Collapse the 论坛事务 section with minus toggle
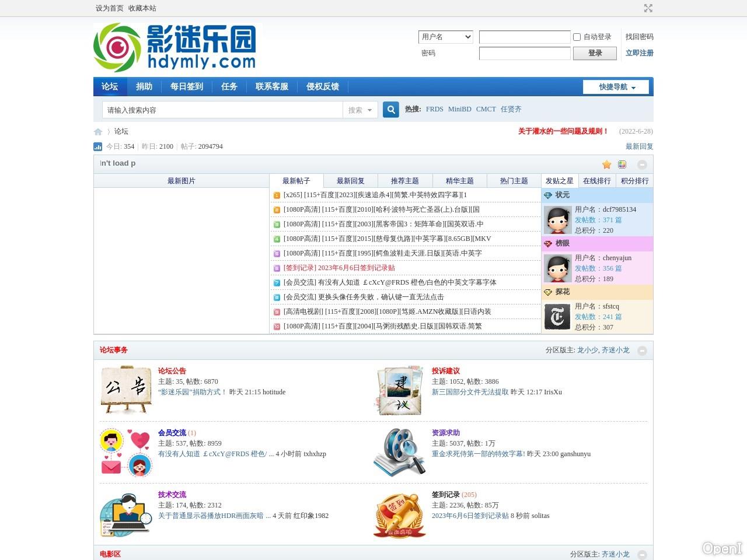Image resolution: width=747 pixels, height=560 pixels. 643,351
